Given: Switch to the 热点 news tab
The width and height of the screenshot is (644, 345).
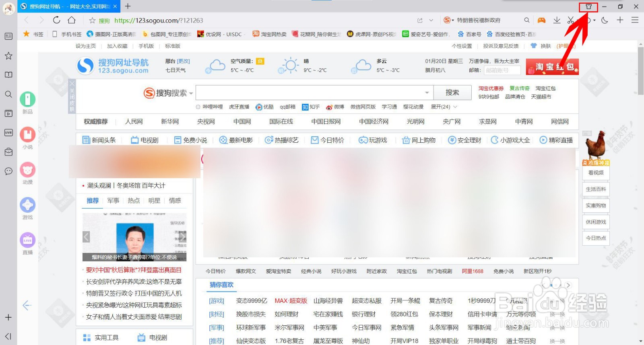Looking at the screenshot, I should tap(134, 201).
